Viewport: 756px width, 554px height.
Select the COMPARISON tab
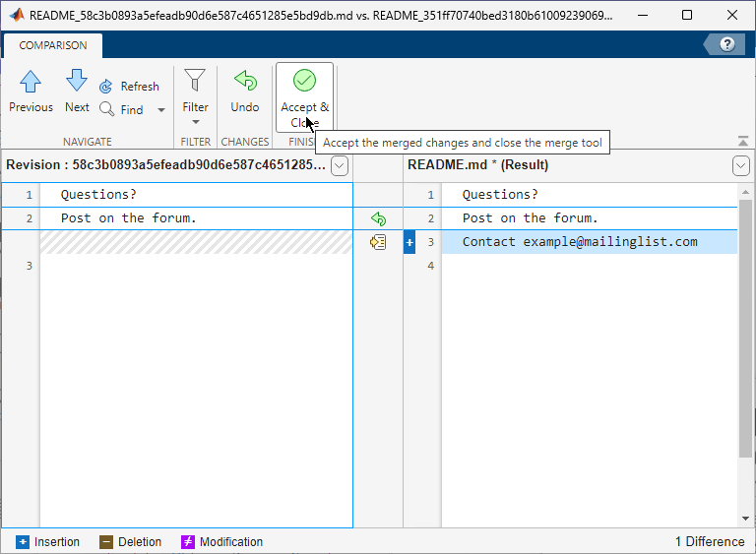pos(53,45)
